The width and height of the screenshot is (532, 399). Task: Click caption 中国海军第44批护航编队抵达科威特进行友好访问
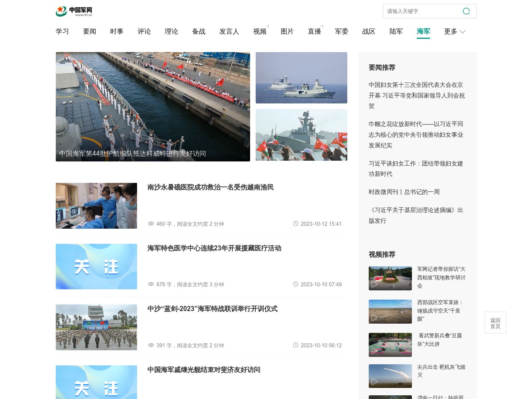pos(132,154)
